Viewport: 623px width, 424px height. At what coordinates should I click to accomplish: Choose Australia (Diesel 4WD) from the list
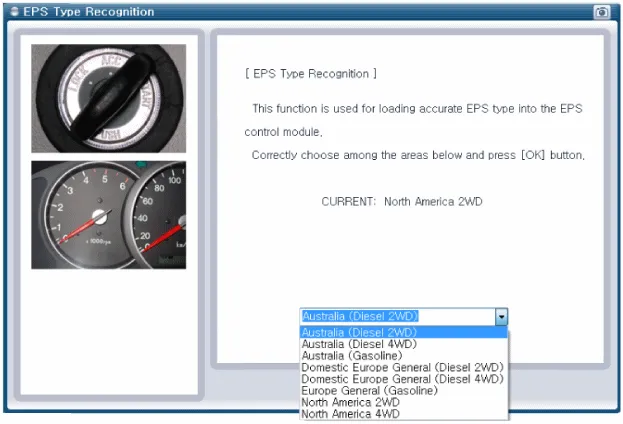coord(359,344)
